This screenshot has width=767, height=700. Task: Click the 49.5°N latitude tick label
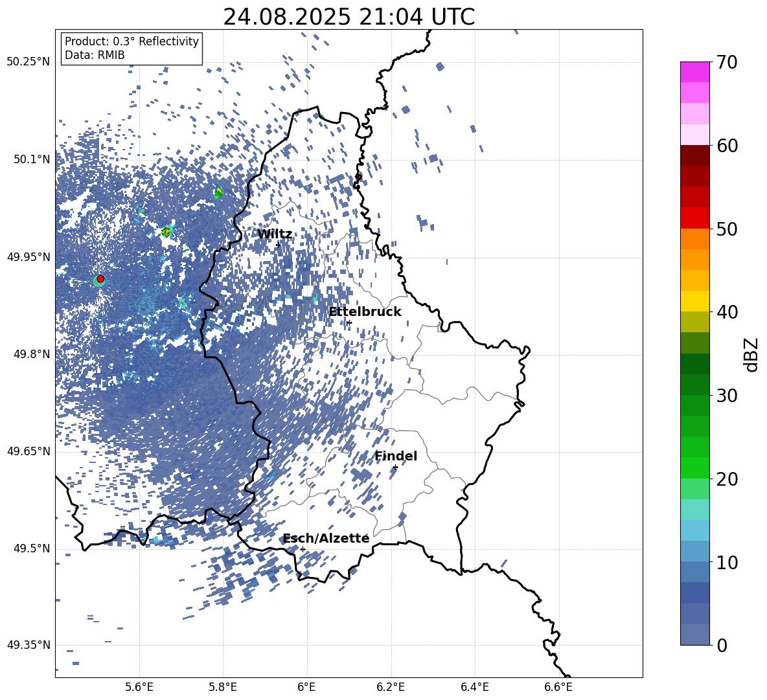[x=32, y=548]
